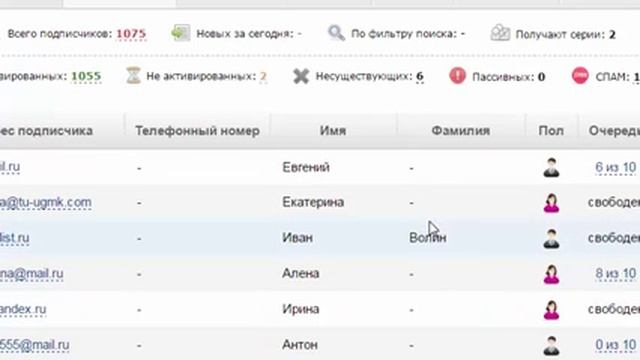
Task: Click the Пассивных count 0
Action: (x=541, y=77)
